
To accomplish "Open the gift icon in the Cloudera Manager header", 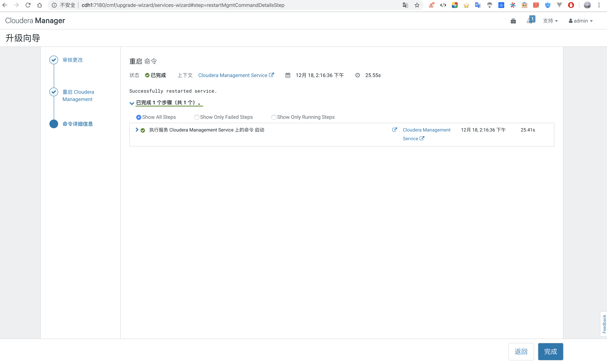I will pyautogui.click(x=514, y=21).
